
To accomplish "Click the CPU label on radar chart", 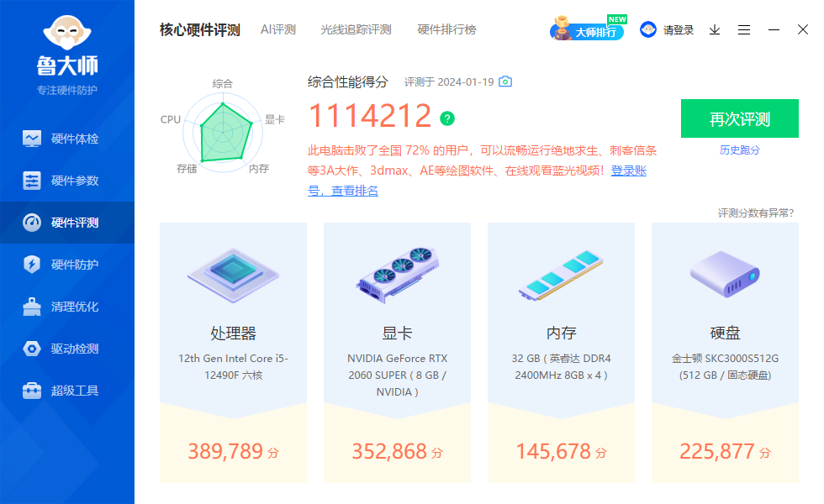I will [170, 119].
